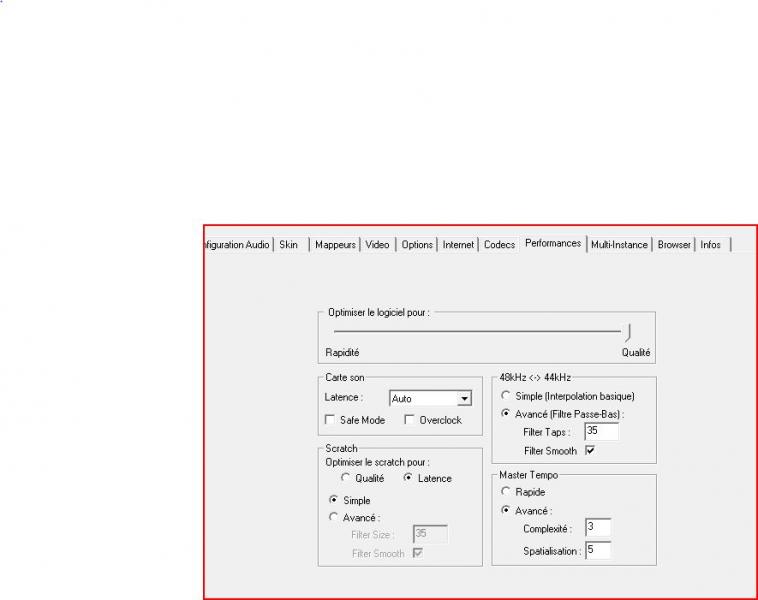Enable the Safe Mode checkbox

pyautogui.click(x=331, y=420)
